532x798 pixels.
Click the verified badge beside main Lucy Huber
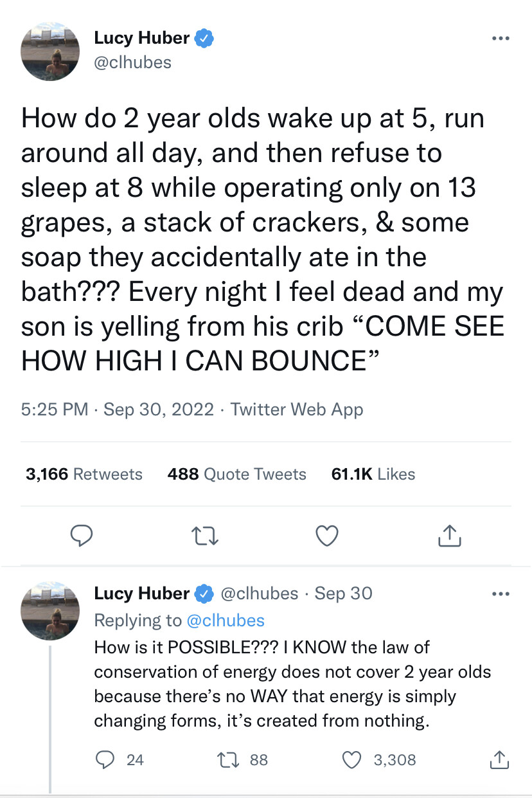[x=204, y=39]
